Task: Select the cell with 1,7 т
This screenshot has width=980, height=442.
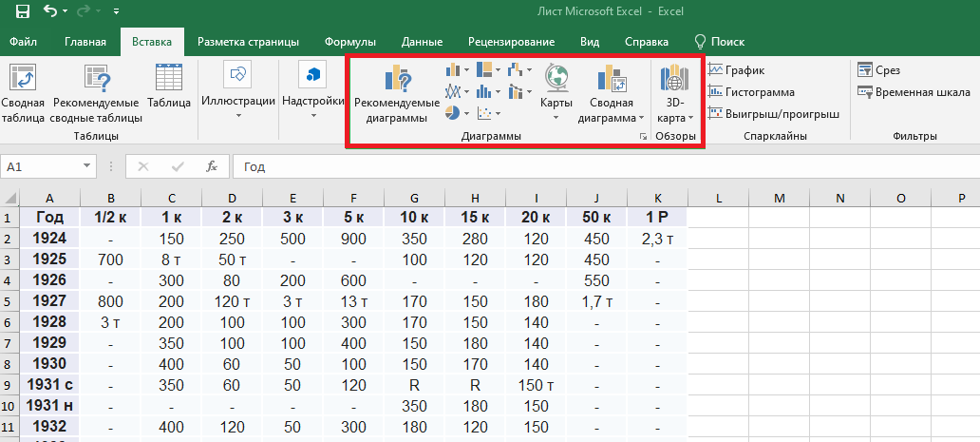Action: (597, 302)
